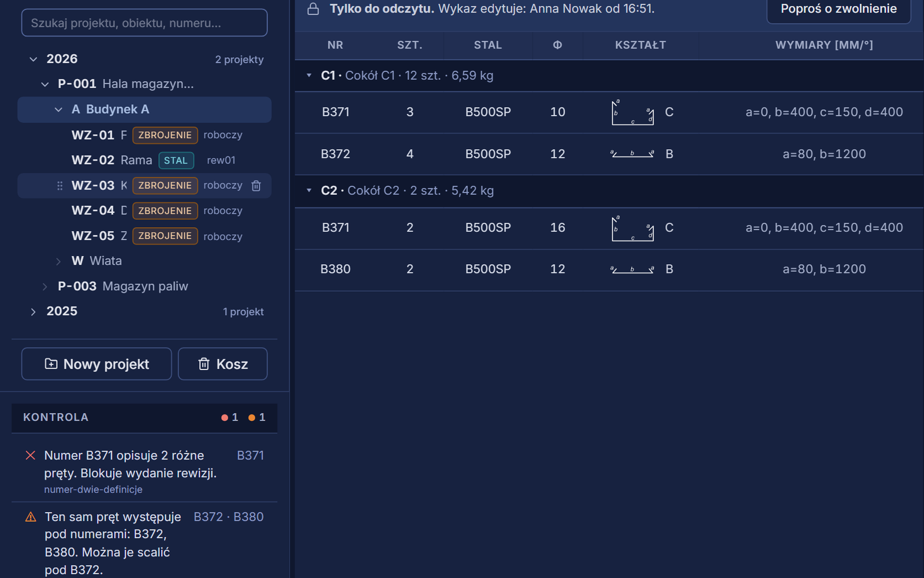
Task: Collapse the C2 Cokół C2 group
Action: pos(309,191)
